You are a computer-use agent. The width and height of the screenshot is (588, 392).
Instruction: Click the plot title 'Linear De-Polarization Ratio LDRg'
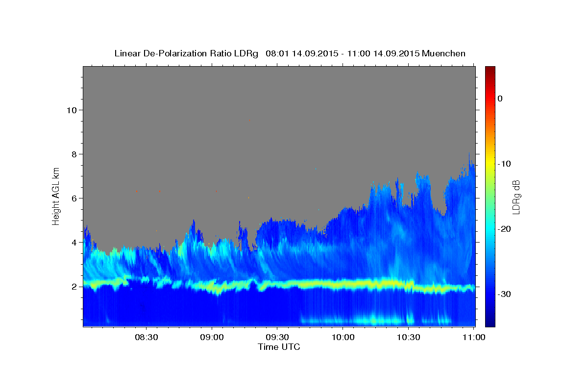tap(186, 53)
